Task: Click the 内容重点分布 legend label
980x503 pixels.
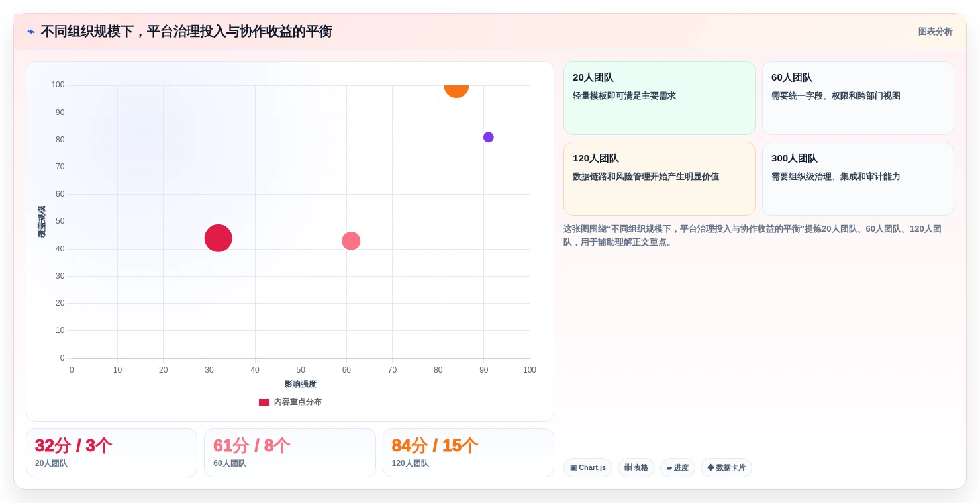Action: 298,402
